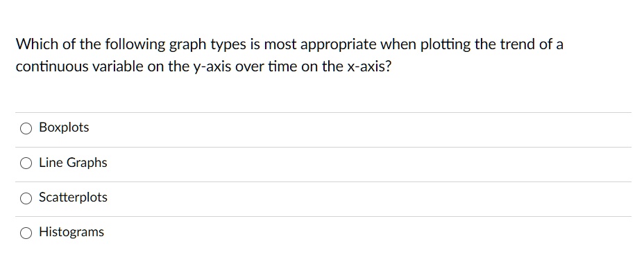Pick the Histograms radio button
644x266 pixels.
(26, 233)
